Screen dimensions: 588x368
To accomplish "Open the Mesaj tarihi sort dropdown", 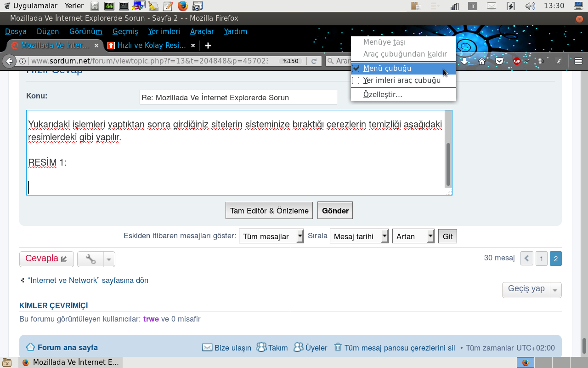I will pyautogui.click(x=359, y=236).
